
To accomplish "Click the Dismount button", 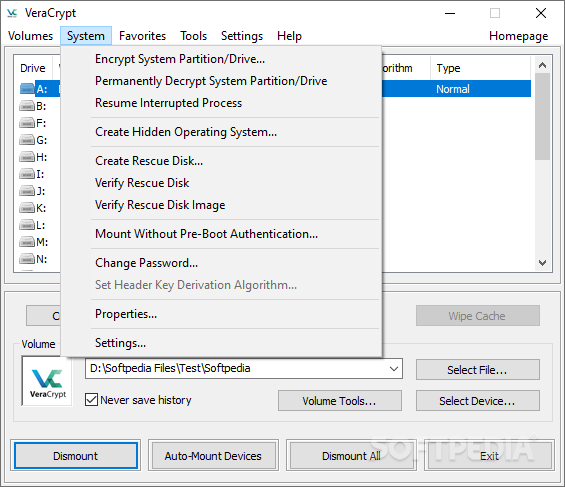I will (76, 456).
